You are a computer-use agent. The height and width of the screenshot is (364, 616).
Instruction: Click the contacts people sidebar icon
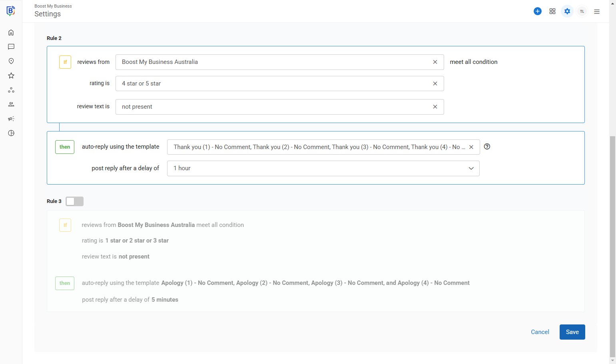click(x=11, y=104)
